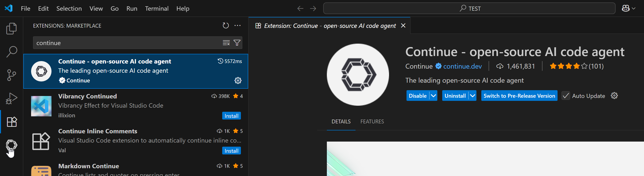Viewport: 644px width, 176px height.
Task: Open the Terminal menu
Action: (156, 8)
